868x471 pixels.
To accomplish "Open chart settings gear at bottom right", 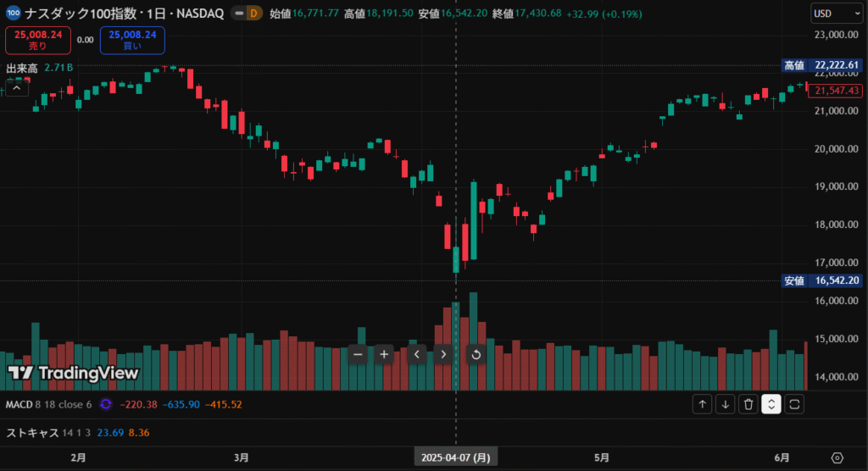I will (x=837, y=457).
